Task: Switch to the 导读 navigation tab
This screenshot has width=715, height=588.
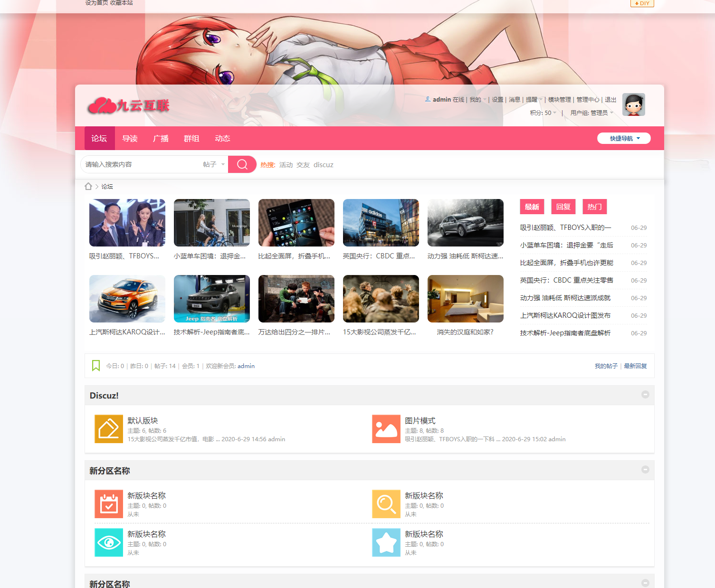Action: pyautogui.click(x=130, y=138)
